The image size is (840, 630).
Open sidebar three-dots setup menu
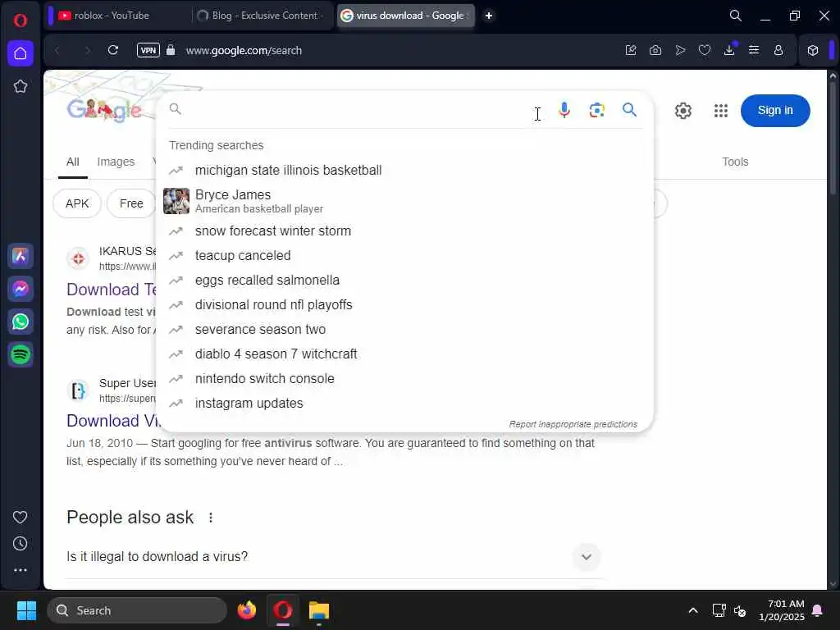coord(21,570)
